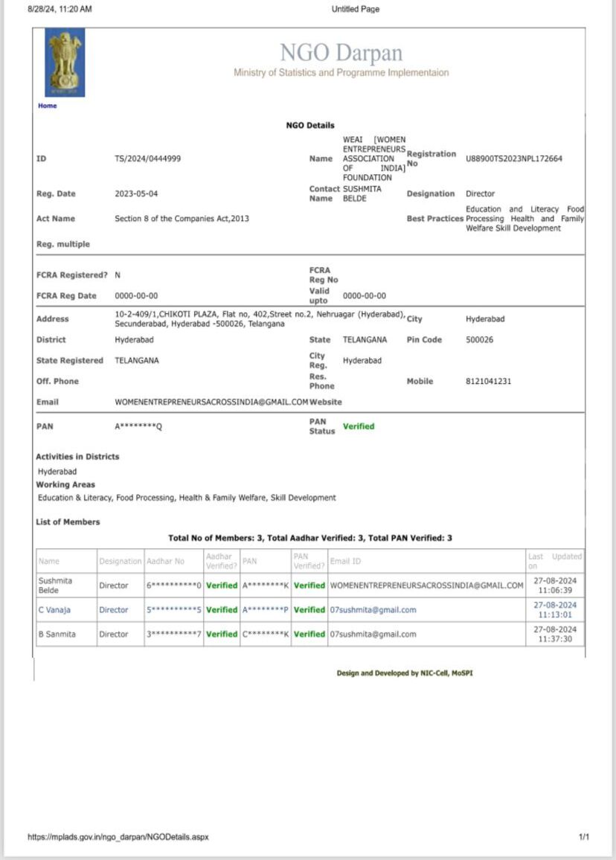Select the City Reg. value Hyderabad

(362, 360)
